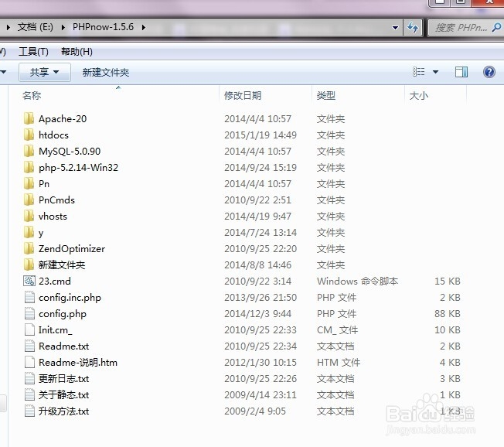Click the date 2009/4/14 23:11
504x447 pixels.
(261, 395)
